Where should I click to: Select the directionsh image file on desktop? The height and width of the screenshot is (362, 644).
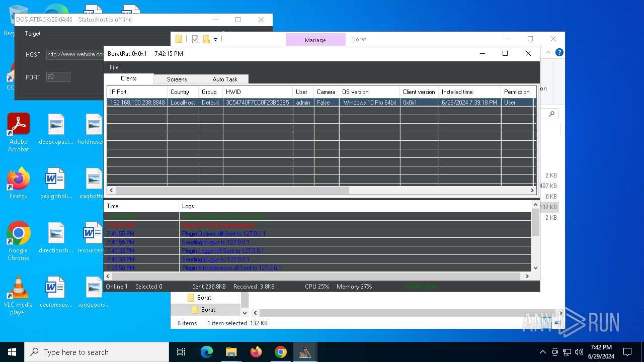[56, 238]
